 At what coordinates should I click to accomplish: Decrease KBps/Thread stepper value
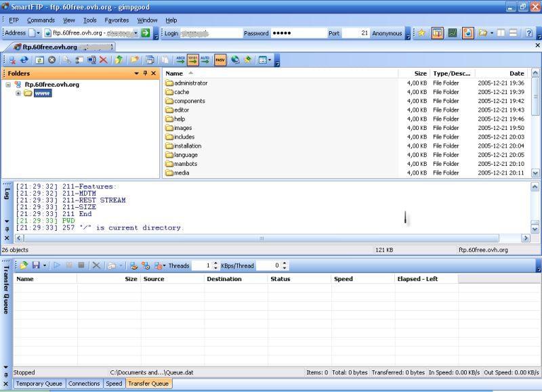pos(285,267)
